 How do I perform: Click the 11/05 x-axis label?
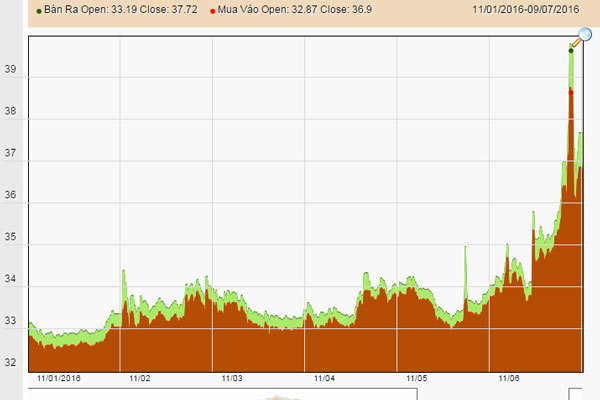click(x=416, y=380)
